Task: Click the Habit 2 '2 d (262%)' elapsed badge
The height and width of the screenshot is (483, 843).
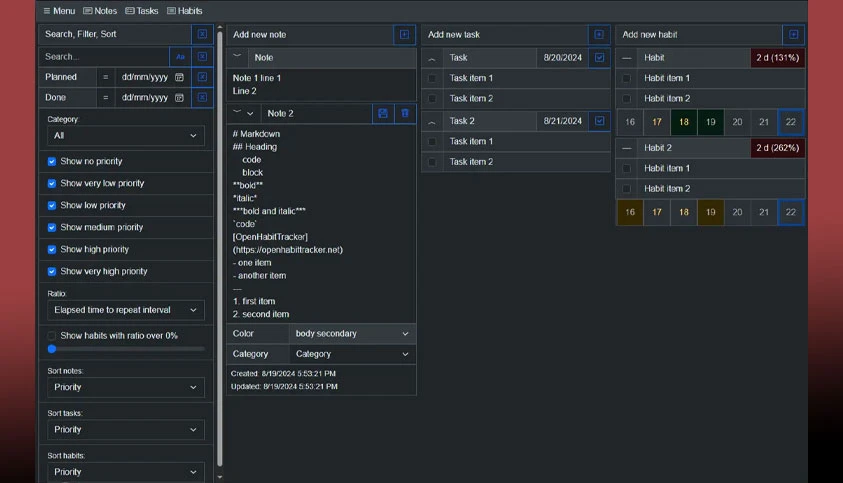Action: pos(777,148)
